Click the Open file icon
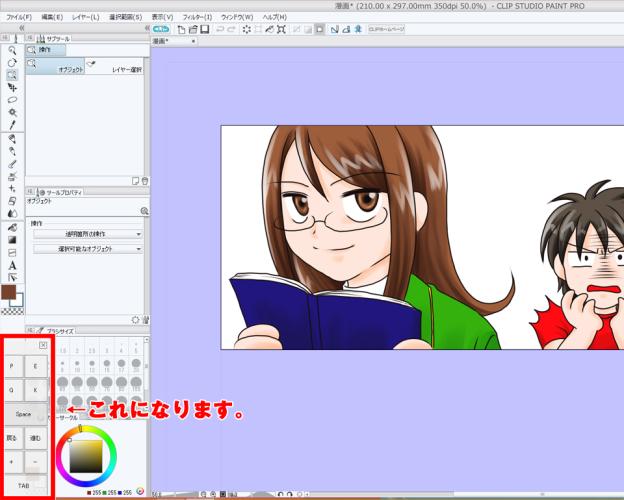The width and height of the screenshot is (624, 500). coord(193,29)
